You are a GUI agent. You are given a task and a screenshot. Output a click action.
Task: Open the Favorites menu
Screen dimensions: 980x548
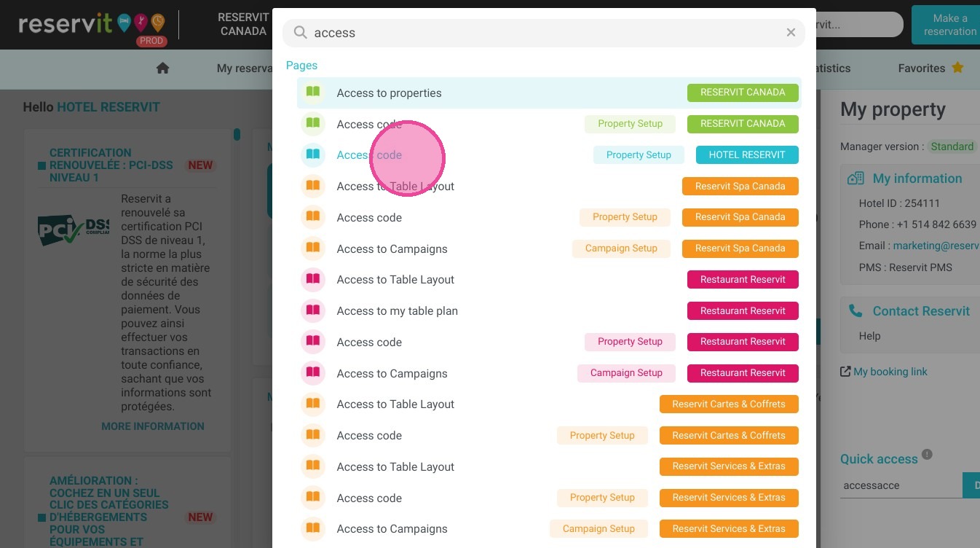930,68
